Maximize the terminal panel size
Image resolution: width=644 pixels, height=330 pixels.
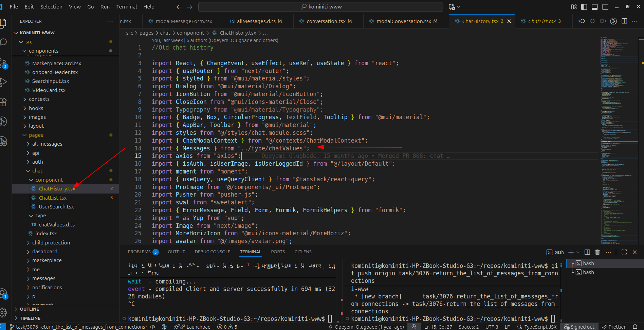(624, 252)
